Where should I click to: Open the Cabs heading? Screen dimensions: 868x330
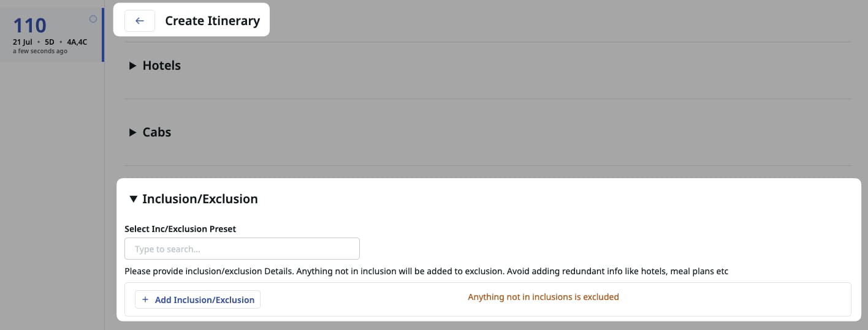[x=156, y=132]
